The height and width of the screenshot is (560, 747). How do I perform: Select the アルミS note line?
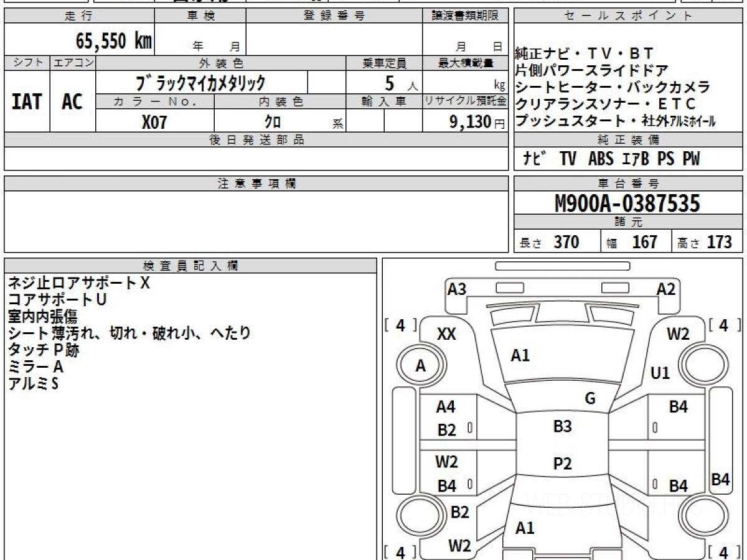click(33, 384)
